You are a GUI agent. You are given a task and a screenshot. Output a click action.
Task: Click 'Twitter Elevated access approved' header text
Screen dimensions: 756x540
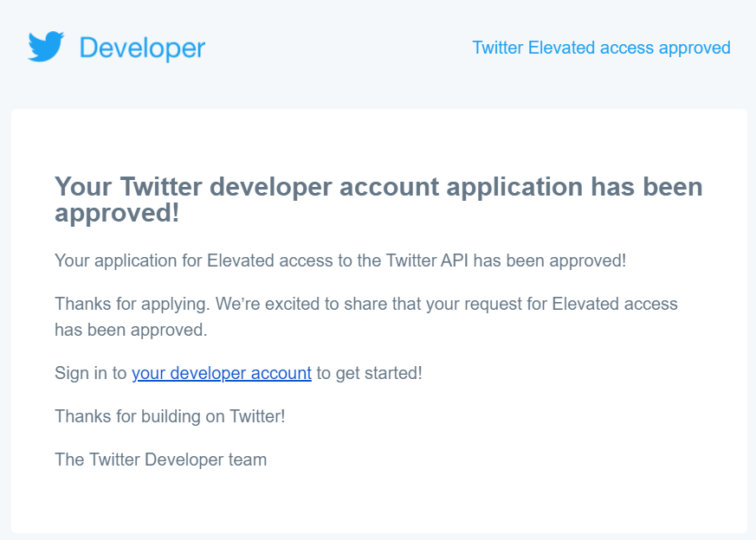tap(601, 48)
